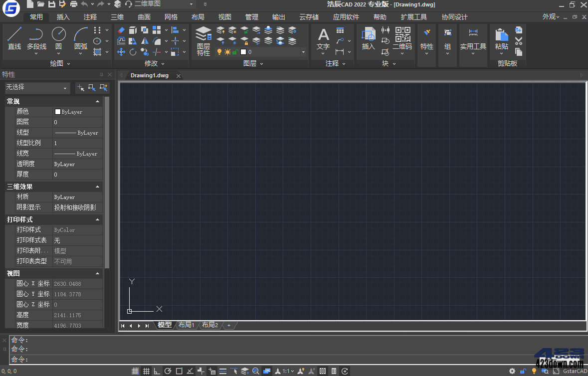The image size is (588, 376).
Task: Toggle polar tracking in status bar
Action: [168, 371]
